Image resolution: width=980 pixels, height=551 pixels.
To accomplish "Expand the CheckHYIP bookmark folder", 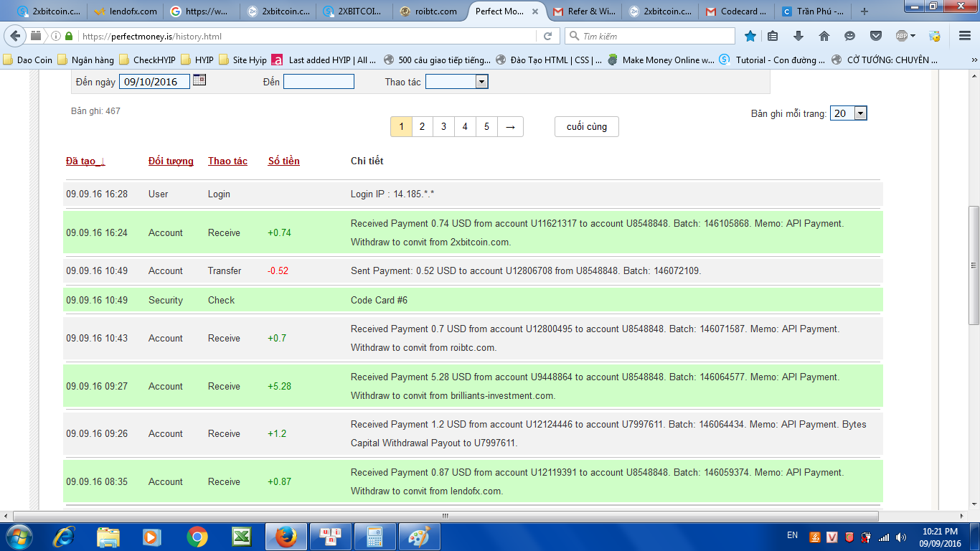I will click(x=147, y=60).
